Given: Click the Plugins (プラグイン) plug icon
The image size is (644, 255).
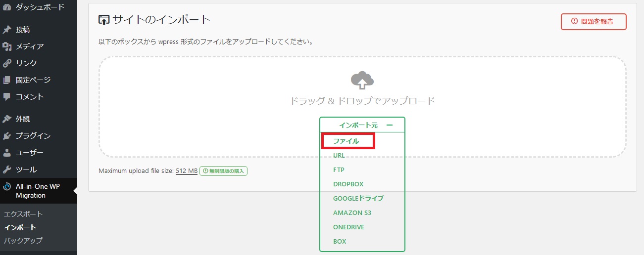Looking at the screenshot, I should tap(7, 136).
